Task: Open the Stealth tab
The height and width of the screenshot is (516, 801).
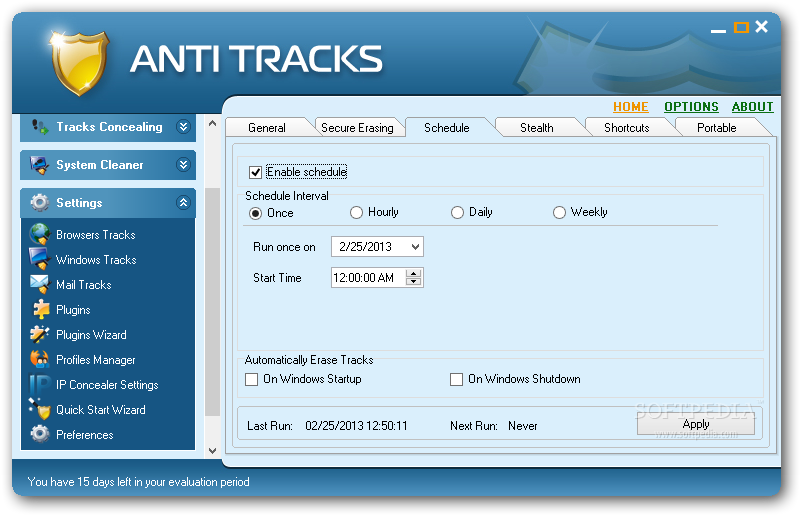Action: coord(536,128)
